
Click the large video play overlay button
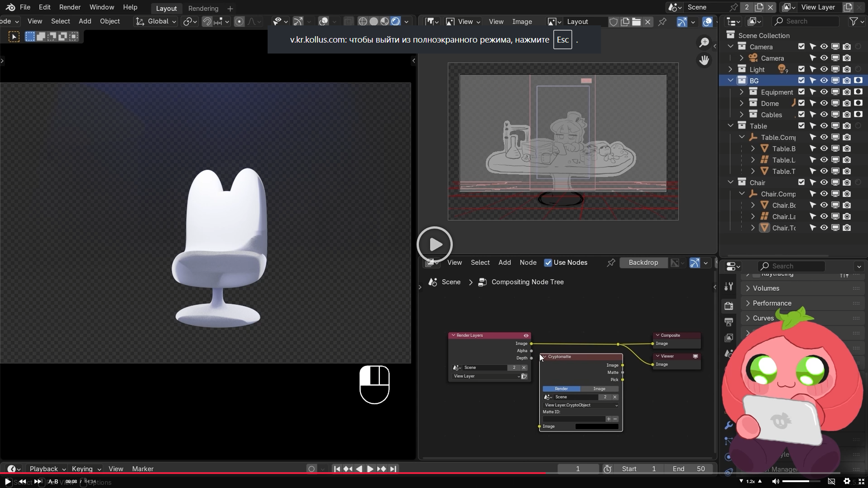click(435, 244)
